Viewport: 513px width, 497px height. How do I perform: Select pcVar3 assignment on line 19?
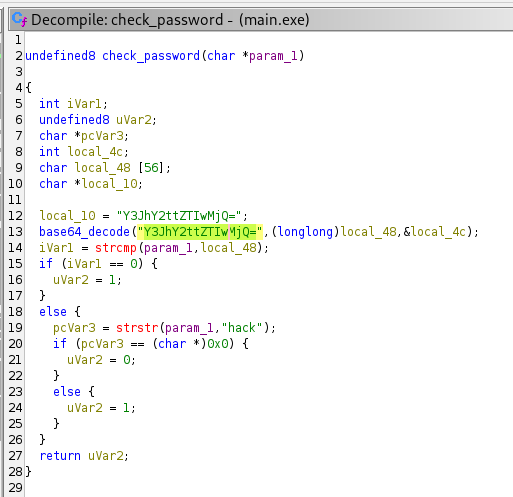click(x=74, y=328)
